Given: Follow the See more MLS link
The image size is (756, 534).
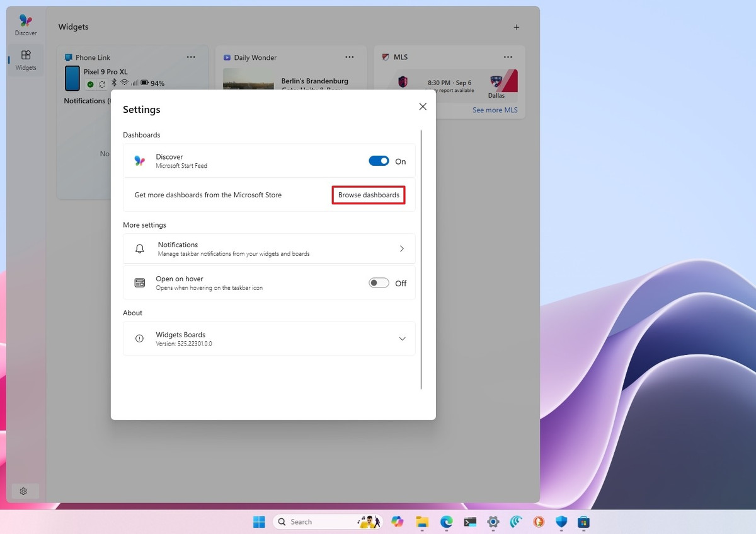Looking at the screenshot, I should tap(495, 110).
